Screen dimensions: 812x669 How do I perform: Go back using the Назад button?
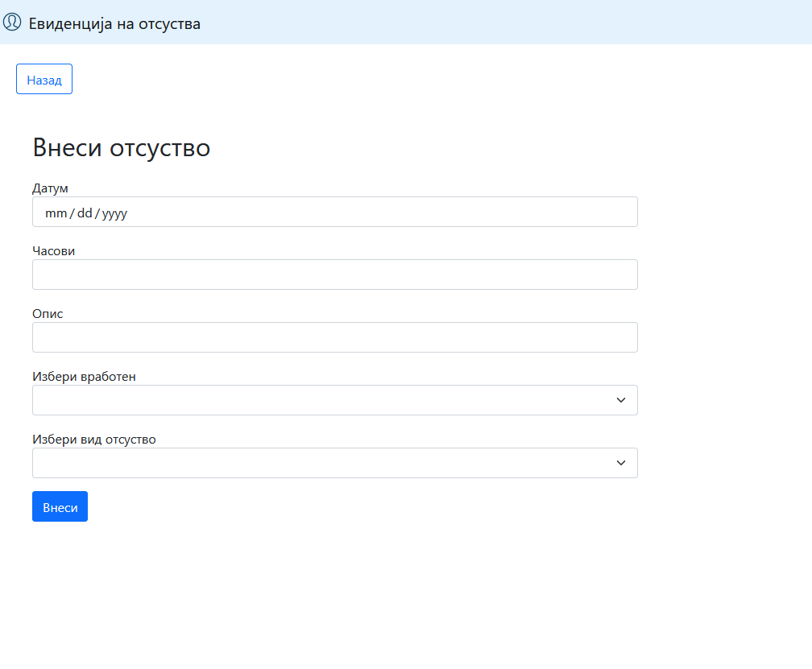click(44, 80)
